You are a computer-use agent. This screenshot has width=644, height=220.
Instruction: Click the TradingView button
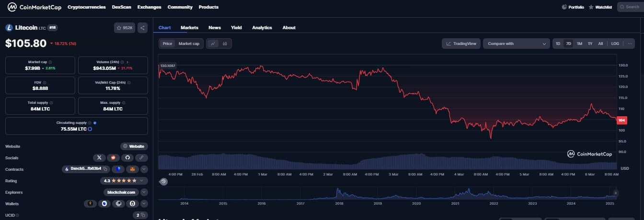(x=461, y=44)
